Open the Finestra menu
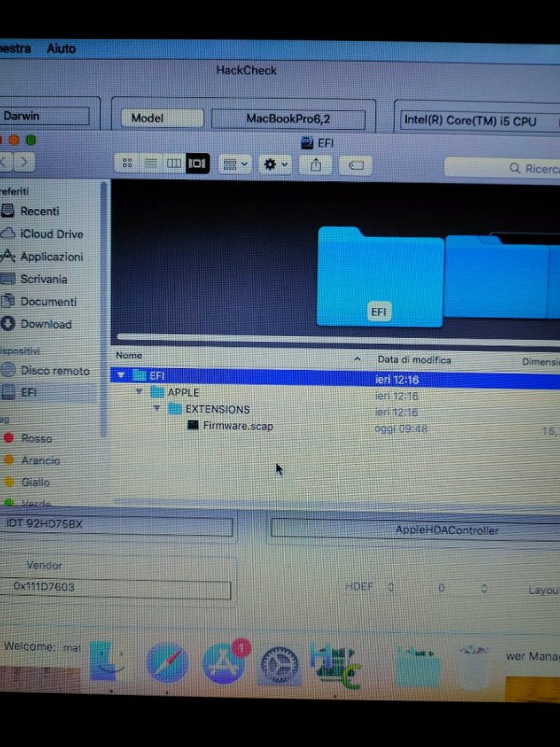Viewport: 560px width, 747px height. (15, 49)
